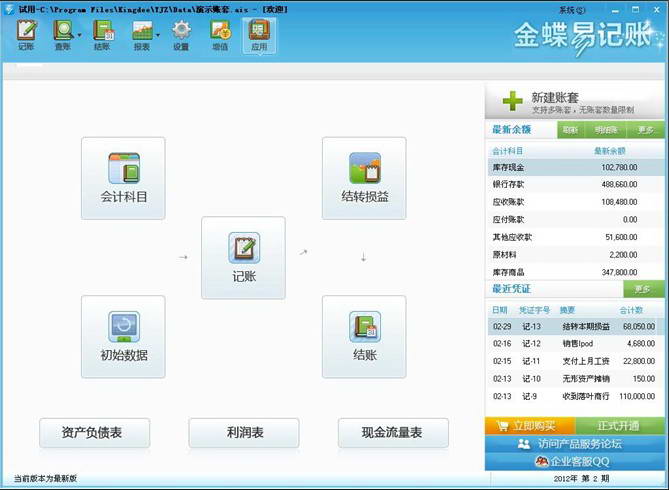Image resolution: width=669 pixels, height=490 pixels.
Task: Open 企业客服QQ link
Action: [575, 461]
